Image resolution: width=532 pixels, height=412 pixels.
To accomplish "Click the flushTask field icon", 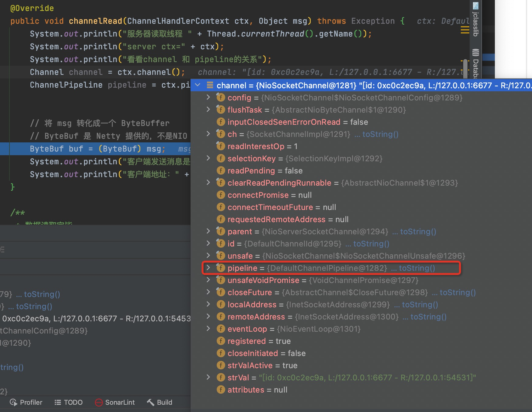I will tap(221, 110).
